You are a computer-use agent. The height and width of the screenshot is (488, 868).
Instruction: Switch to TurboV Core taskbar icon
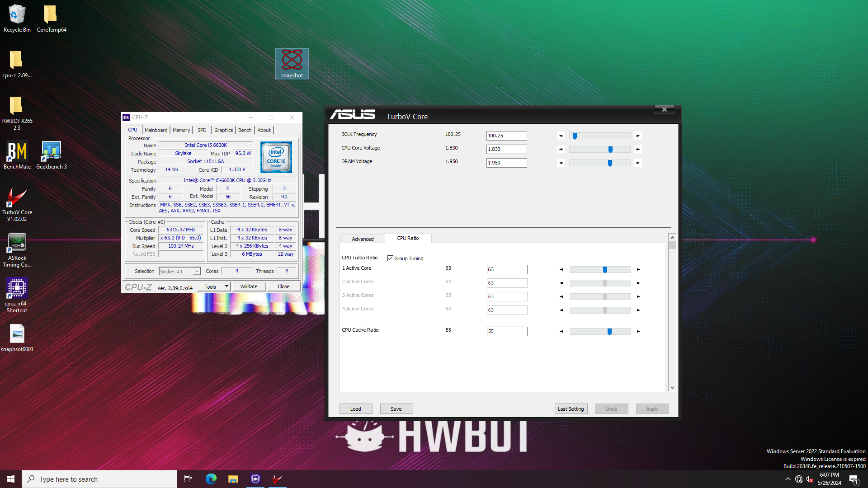tap(278, 479)
